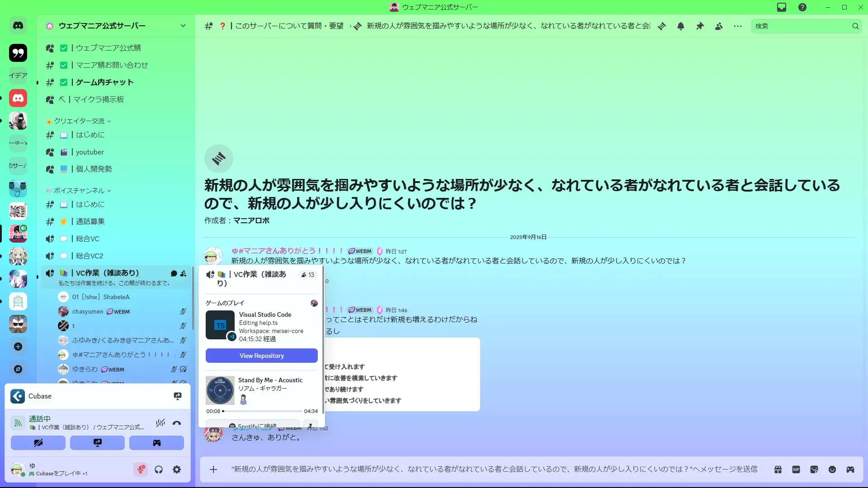This screenshot has width=868, height=488.
Task: Toggle headphone deafen
Action: [159, 469]
